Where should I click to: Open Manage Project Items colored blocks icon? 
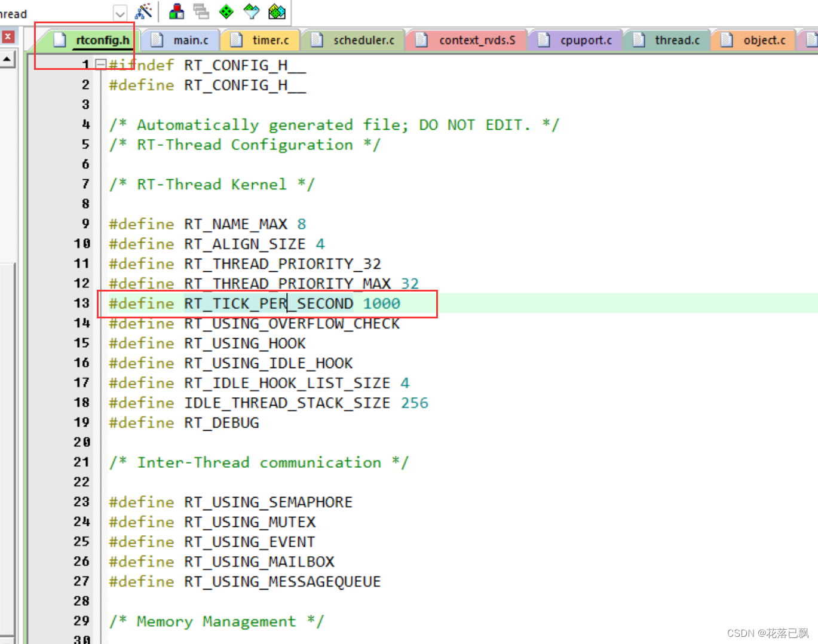(x=177, y=11)
